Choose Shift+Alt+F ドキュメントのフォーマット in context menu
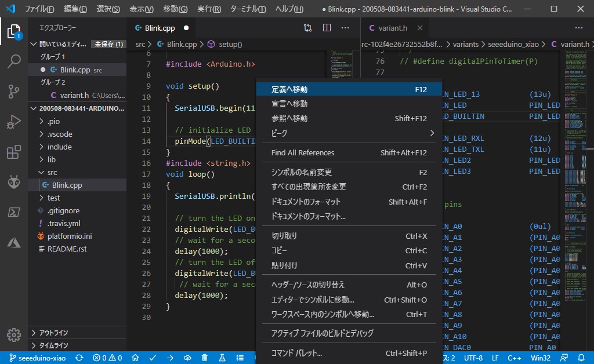This screenshot has width=594, height=364. (x=349, y=202)
